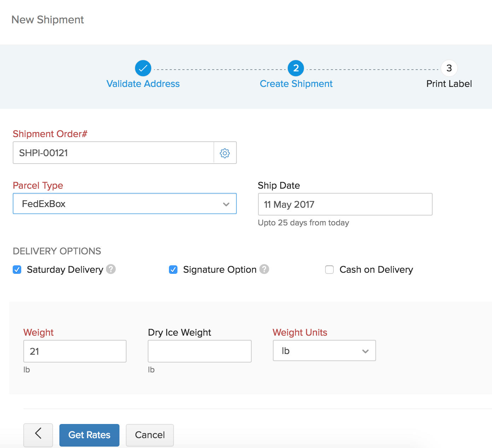Click into the Weight input field
Viewport: 492px width, 448px height.
click(x=75, y=351)
